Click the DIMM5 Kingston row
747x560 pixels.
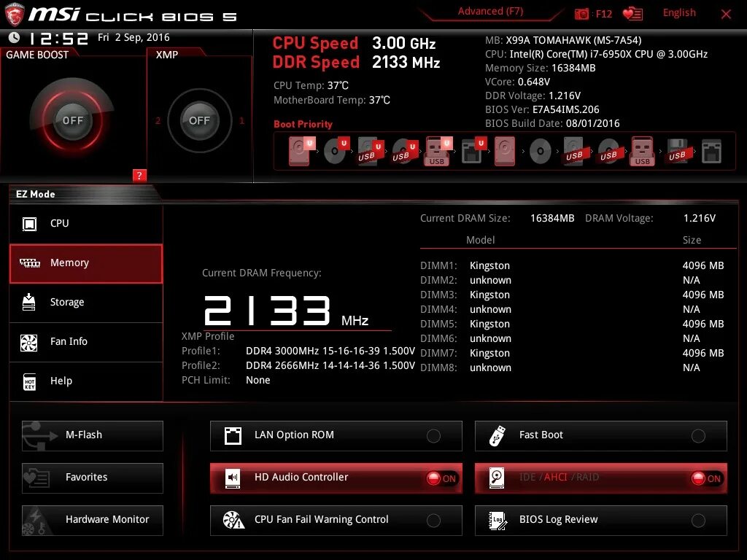point(572,324)
